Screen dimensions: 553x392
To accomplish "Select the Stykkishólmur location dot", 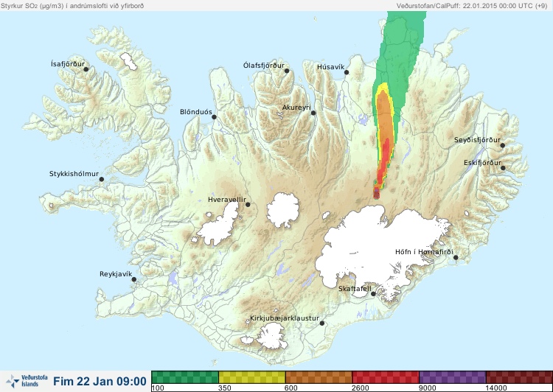I will point(102,180).
